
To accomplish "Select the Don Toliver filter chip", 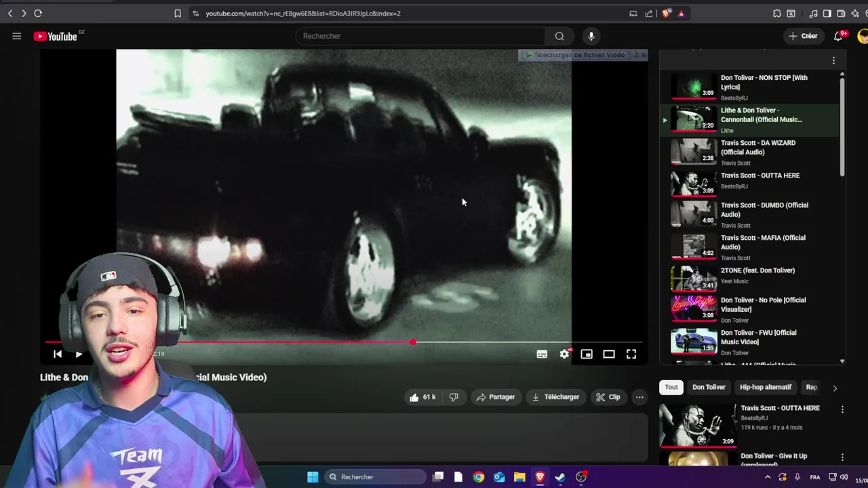I will (x=709, y=387).
